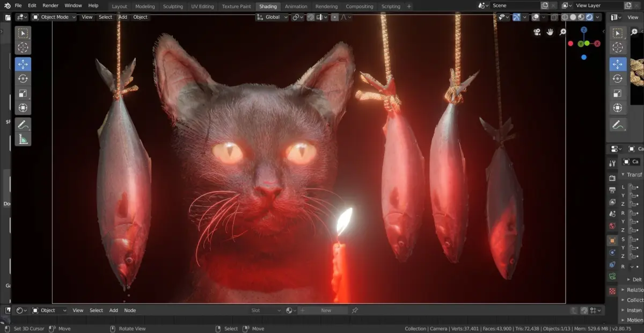Screen dimensions: 644x333
Task: Activate the Transform tool in left toolbar
Action: [23, 108]
